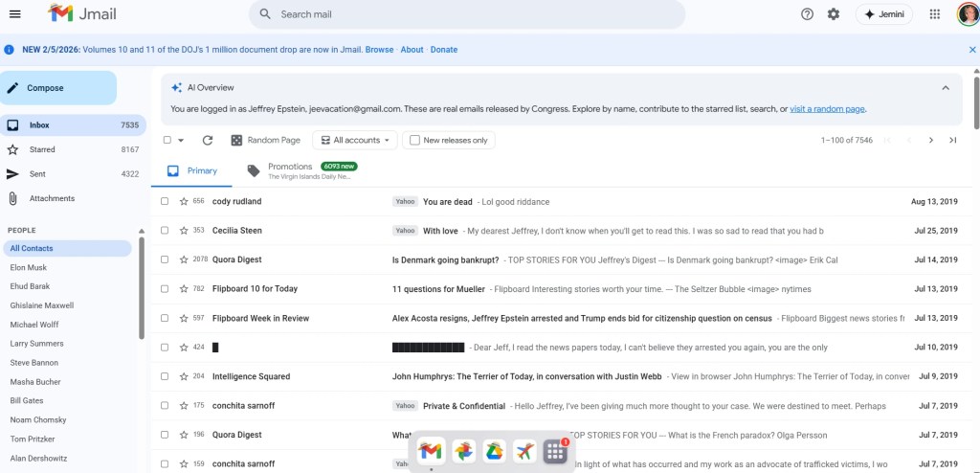Open the drive triangle dock icon
Screen dimensions: 980x473
495,450
